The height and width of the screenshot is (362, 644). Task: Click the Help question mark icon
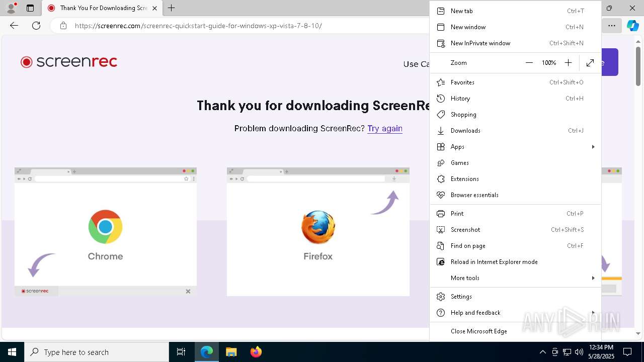click(x=441, y=313)
